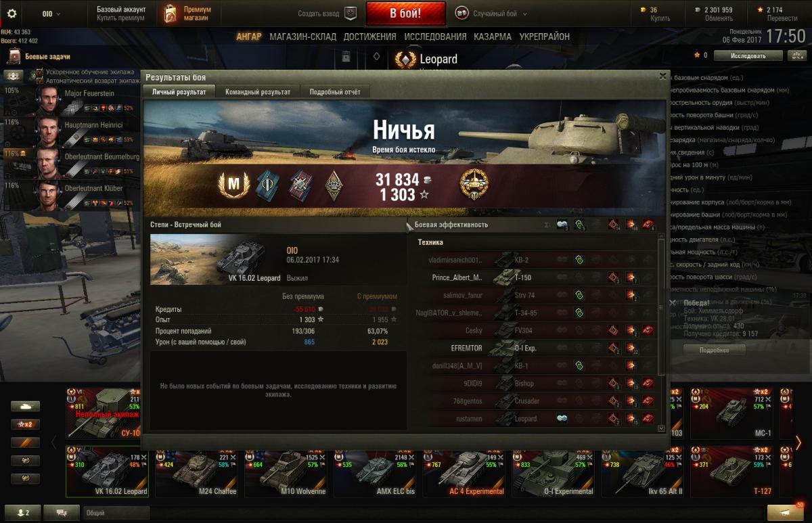Click the red В бой! button
The width and height of the screenshot is (812, 523).
(x=405, y=14)
